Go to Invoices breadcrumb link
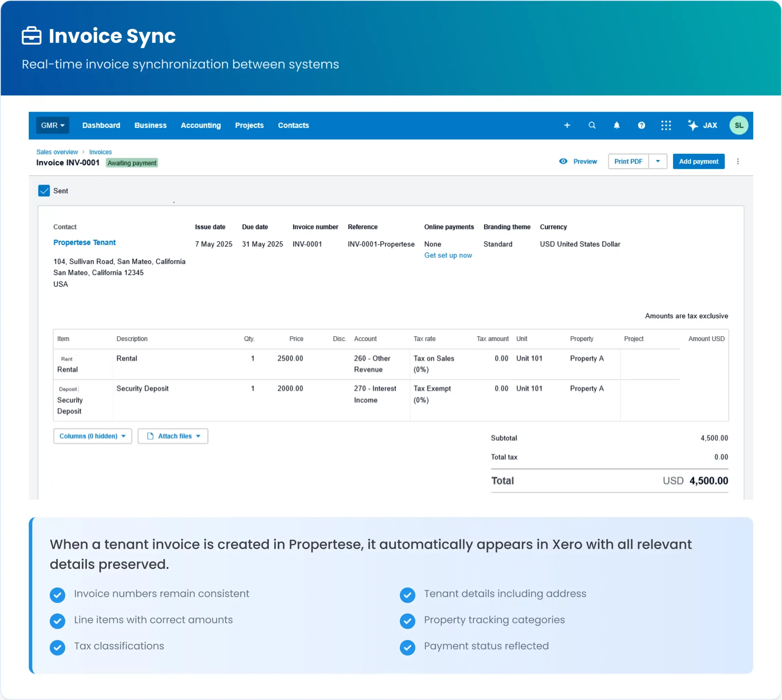Image resolution: width=782 pixels, height=700 pixels. tap(100, 152)
